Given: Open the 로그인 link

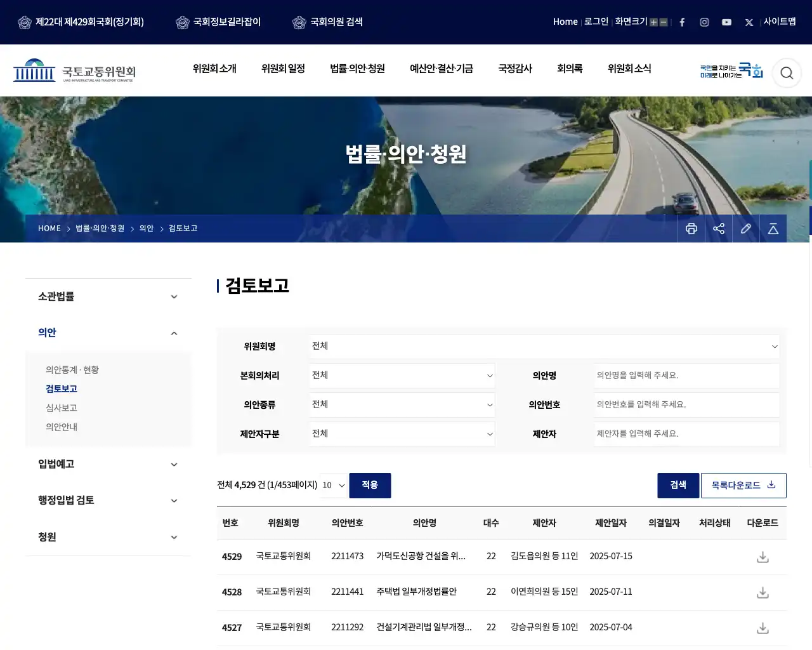Looking at the screenshot, I should [596, 22].
